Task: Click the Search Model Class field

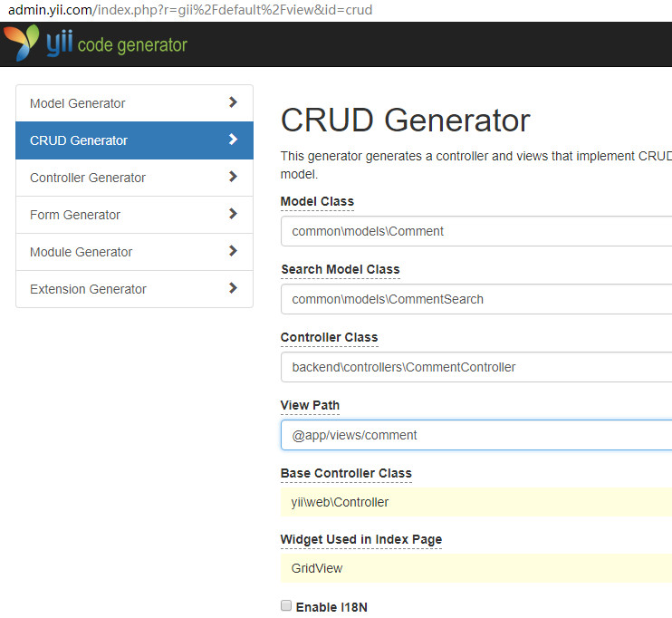Action: click(x=476, y=299)
